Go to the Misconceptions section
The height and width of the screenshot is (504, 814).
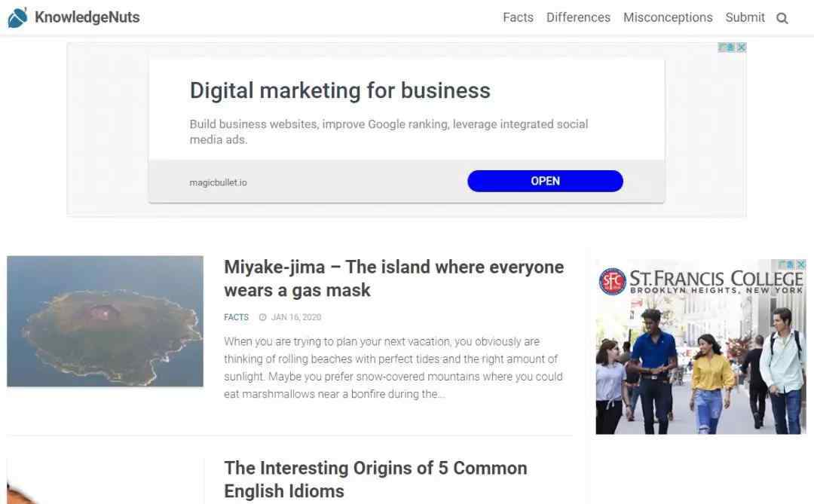[667, 17]
